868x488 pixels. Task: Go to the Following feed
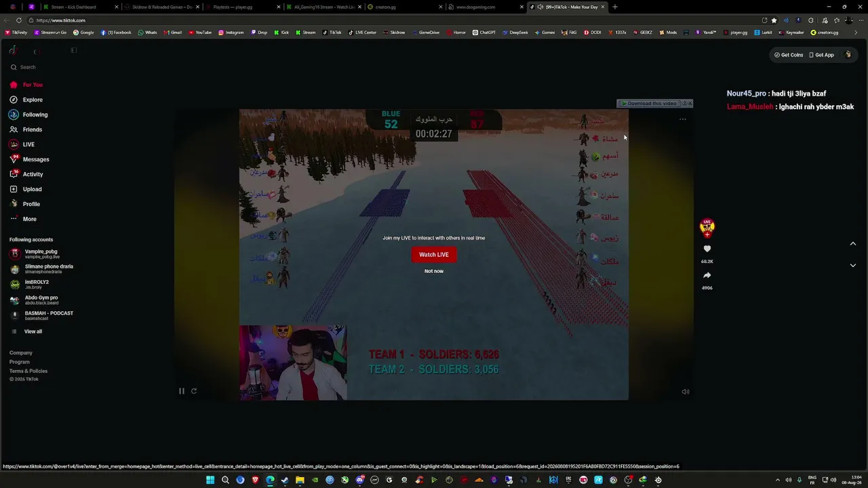(x=28, y=115)
